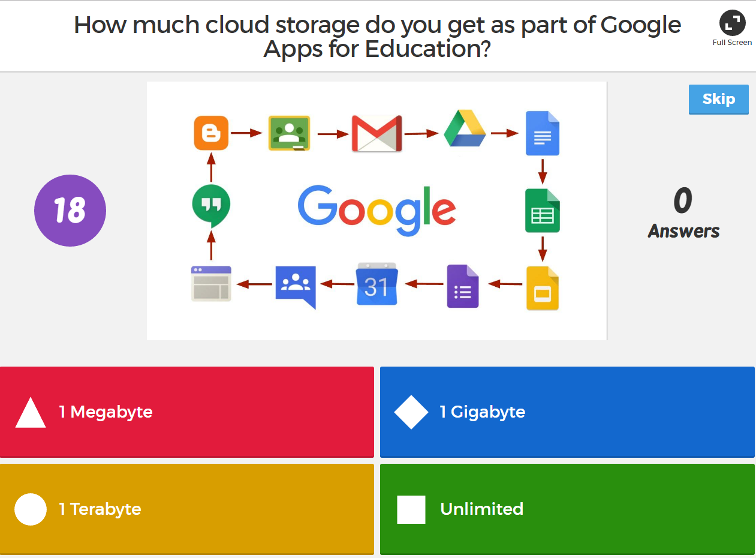This screenshot has width=756, height=558.
Task: Click the green Hangouts icon
Action: coord(211,205)
